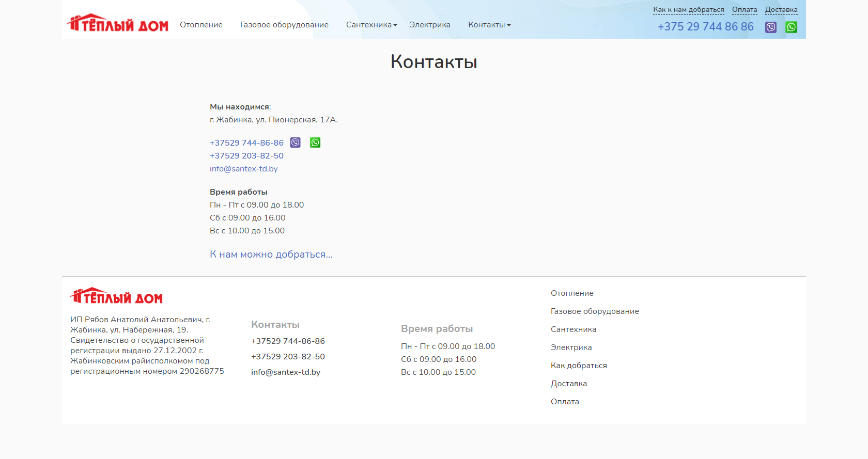Click phone link +37529 203-82-50 in contacts
The height and width of the screenshot is (459, 868).
tap(246, 156)
